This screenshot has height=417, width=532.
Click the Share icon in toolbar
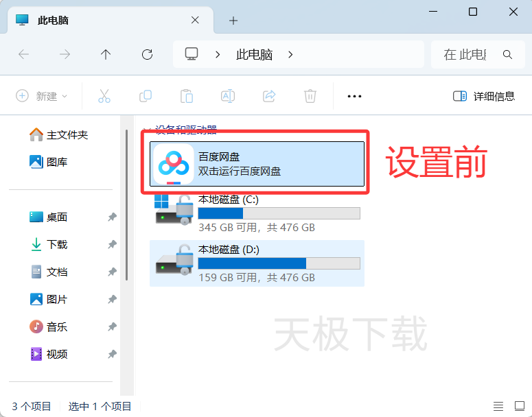click(269, 96)
